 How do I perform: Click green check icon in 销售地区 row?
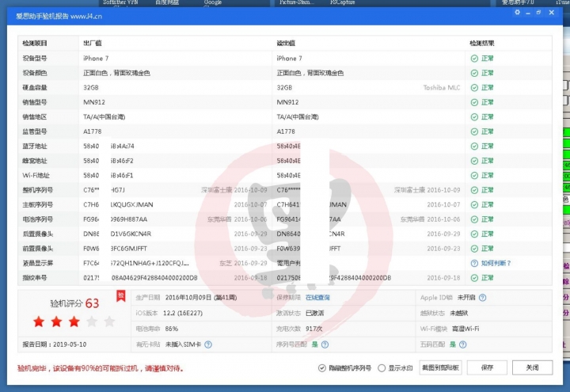coord(474,116)
